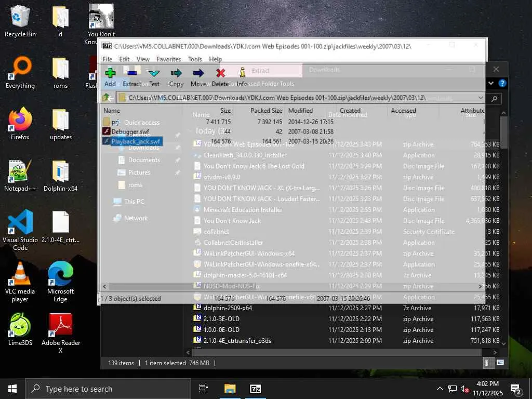Select the Notepad++ desktop shortcut
This screenshot has height=399, width=532.
pos(20,176)
